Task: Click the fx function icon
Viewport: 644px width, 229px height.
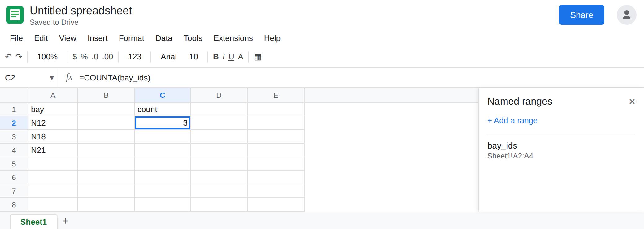Action: tap(69, 77)
